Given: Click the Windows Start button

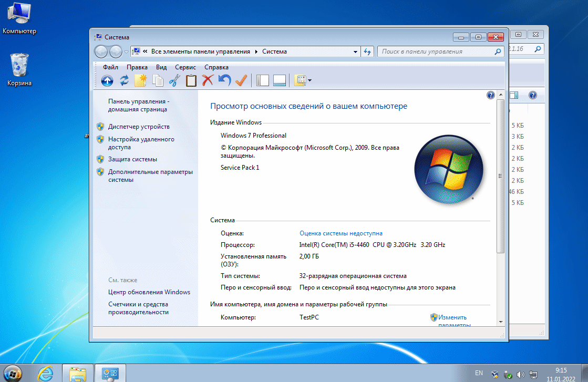Looking at the screenshot, I should [x=13, y=374].
